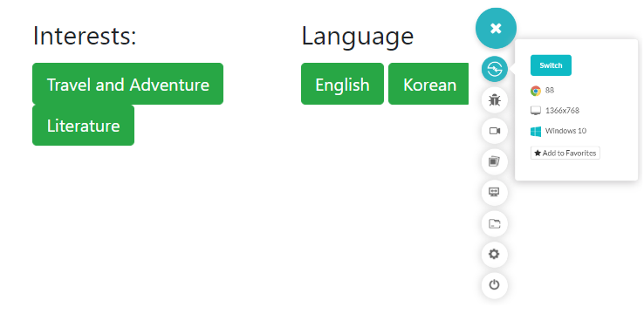
Task: Select the 1366x768 resolution entry
Action: [x=555, y=111]
